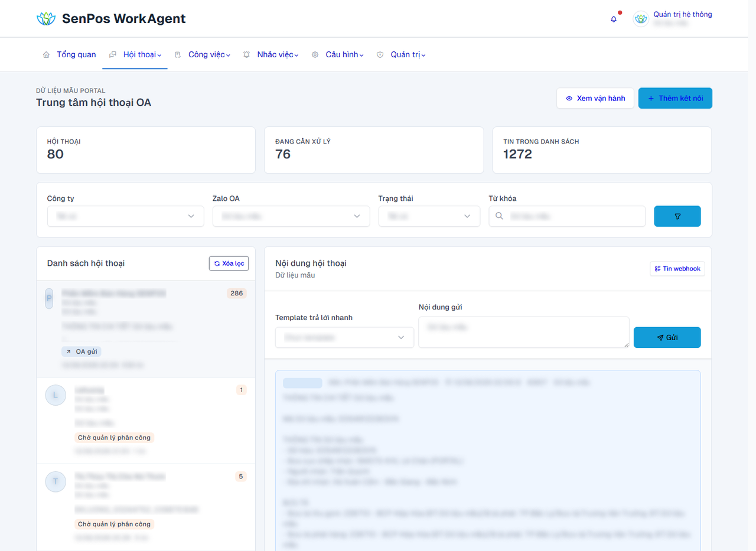756x551 pixels.
Task: Click the 286 unread count badge
Action: coord(236,293)
